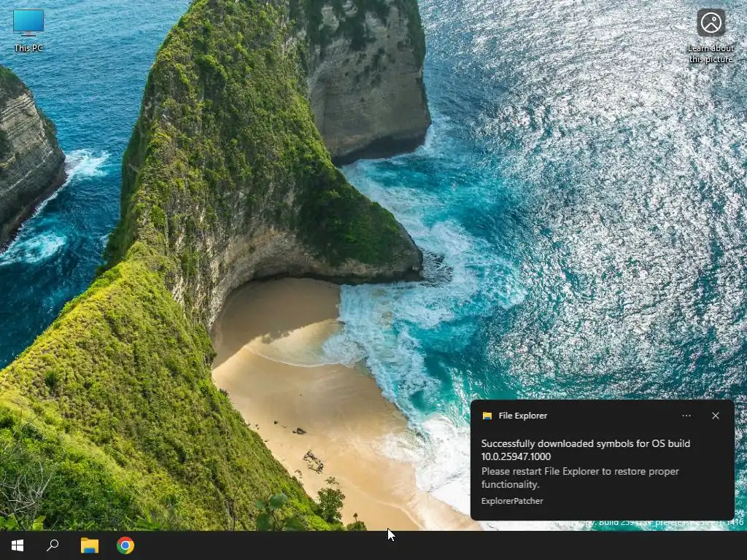Click the 'Learn about this picture' label
The width and height of the screenshot is (747, 560).
tap(711, 53)
